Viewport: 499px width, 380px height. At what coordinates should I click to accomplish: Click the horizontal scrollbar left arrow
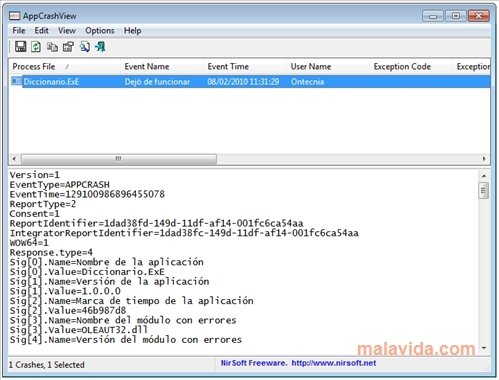click(14, 159)
